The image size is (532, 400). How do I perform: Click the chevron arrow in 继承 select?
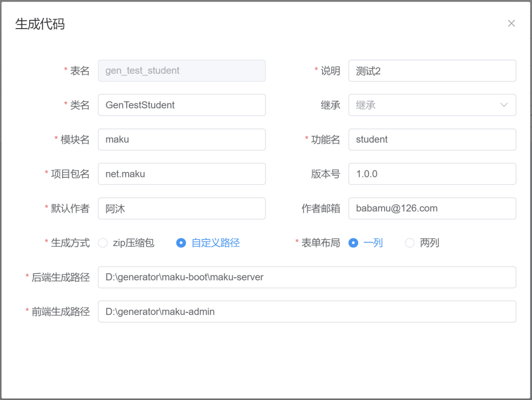(x=503, y=105)
